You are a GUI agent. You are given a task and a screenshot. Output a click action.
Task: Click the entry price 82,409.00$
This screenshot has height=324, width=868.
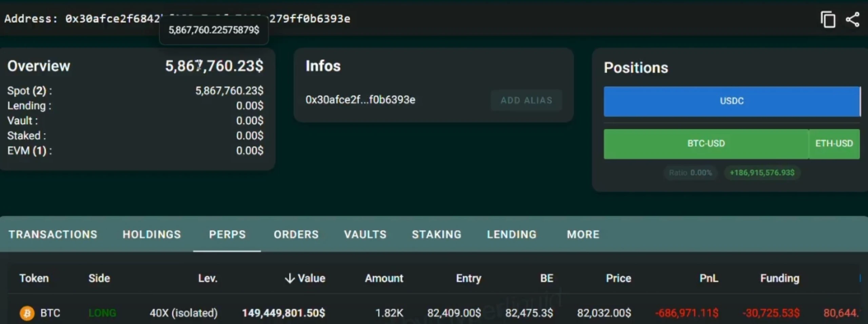(x=454, y=313)
